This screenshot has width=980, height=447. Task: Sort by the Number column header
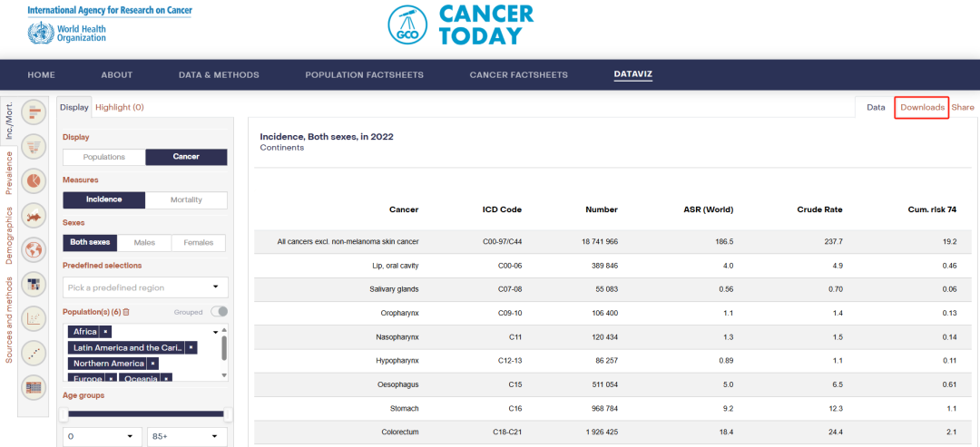tap(602, 209)
